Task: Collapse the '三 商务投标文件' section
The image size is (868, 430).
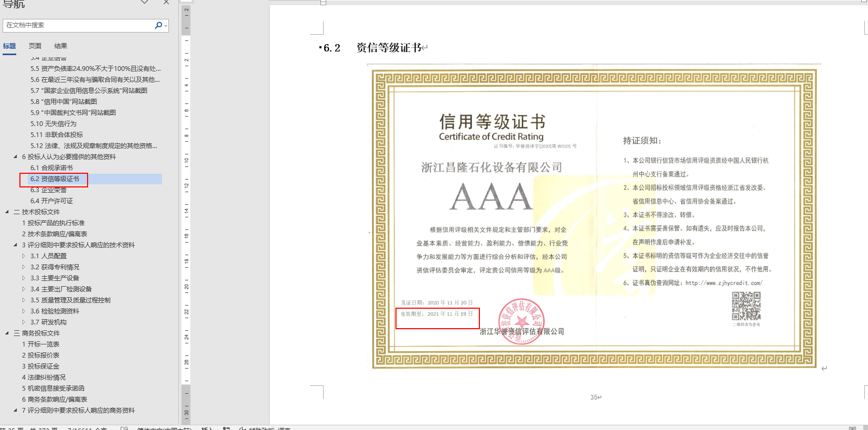Action: (7, 333)
